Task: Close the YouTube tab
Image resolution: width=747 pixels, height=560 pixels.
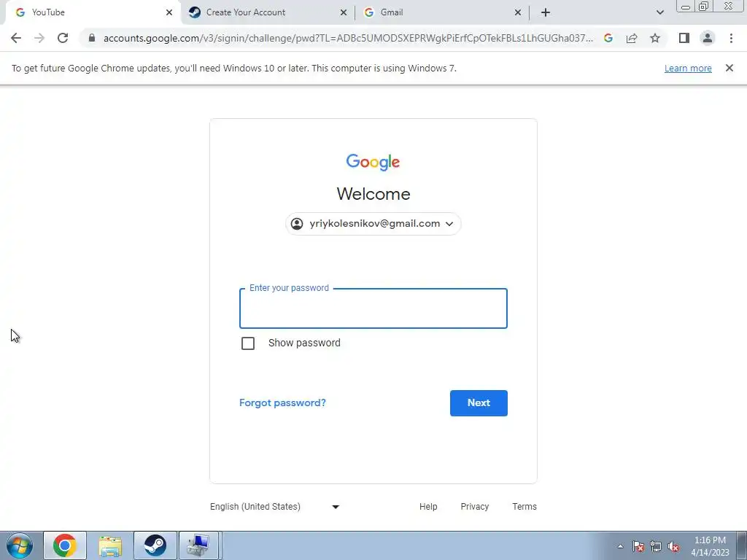Action: coord(169,12)
